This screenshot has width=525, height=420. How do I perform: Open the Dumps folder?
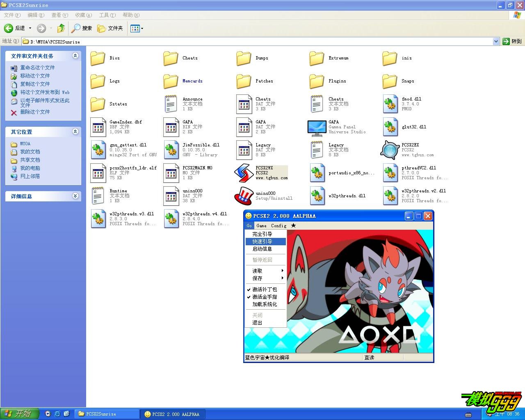[244, 58]
